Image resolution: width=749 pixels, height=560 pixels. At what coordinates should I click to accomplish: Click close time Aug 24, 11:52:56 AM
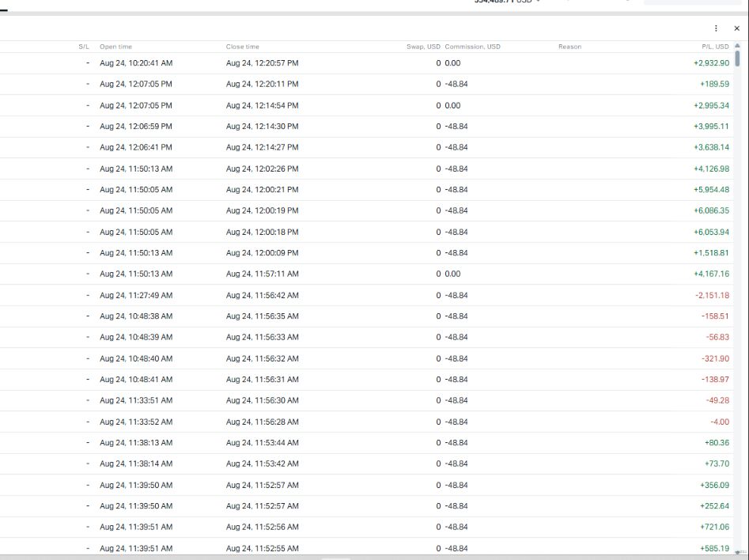(x=263, y=528)
